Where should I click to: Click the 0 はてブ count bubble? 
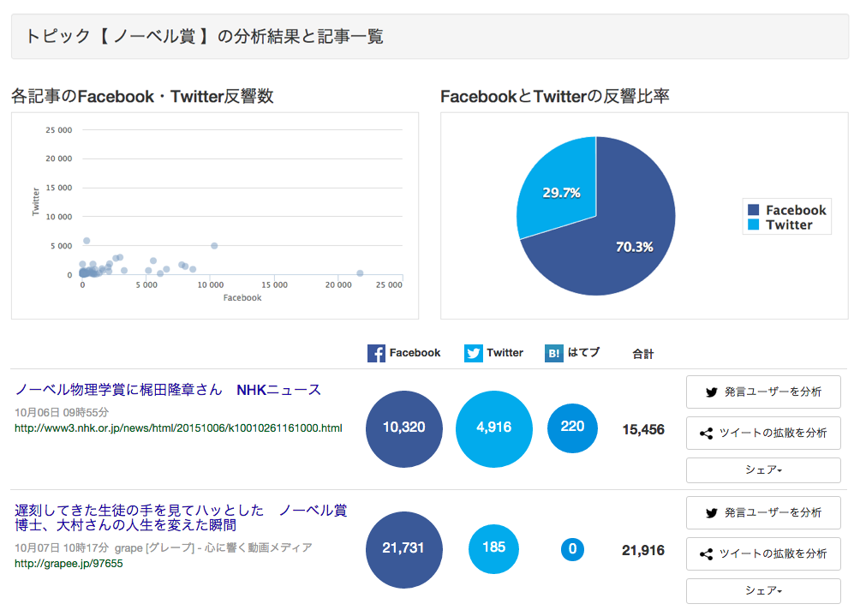pos(572,549)
